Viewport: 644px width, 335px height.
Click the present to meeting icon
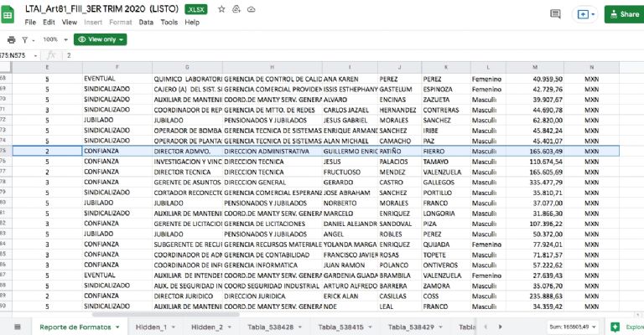pos(584,14)
